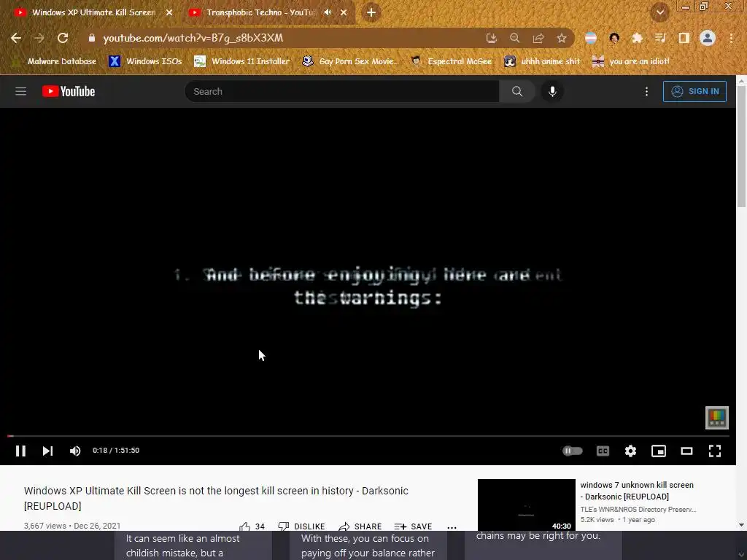The height and width of the screenshot is (560, 747).
Task: Open the YouTube hamburger guide menu
Action: [20, 91]
